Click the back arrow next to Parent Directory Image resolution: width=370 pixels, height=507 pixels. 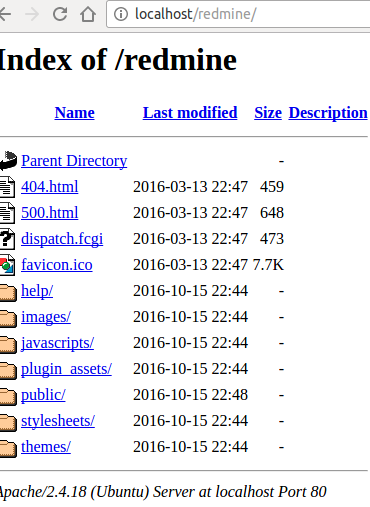pos(8,161)
